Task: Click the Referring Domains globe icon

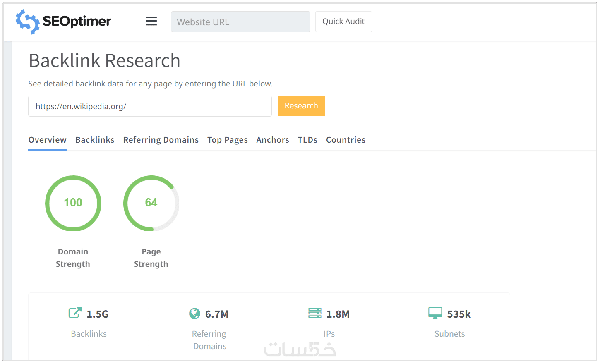Action: coord(194,314)
